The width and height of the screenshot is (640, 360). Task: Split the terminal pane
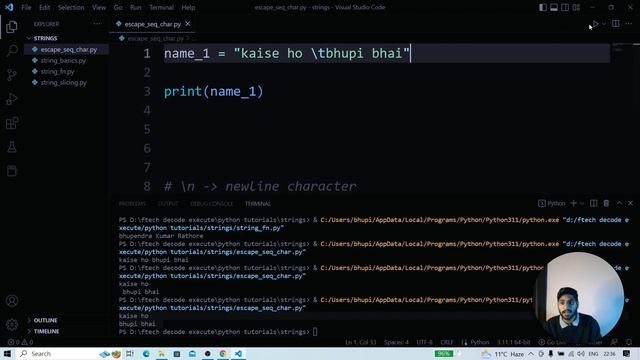(x=593, y=203)
